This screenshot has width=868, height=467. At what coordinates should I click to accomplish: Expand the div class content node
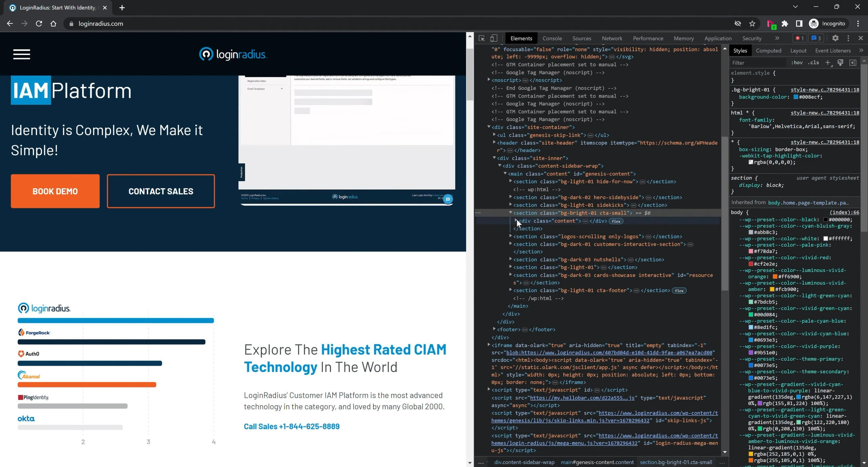point(516,221)
